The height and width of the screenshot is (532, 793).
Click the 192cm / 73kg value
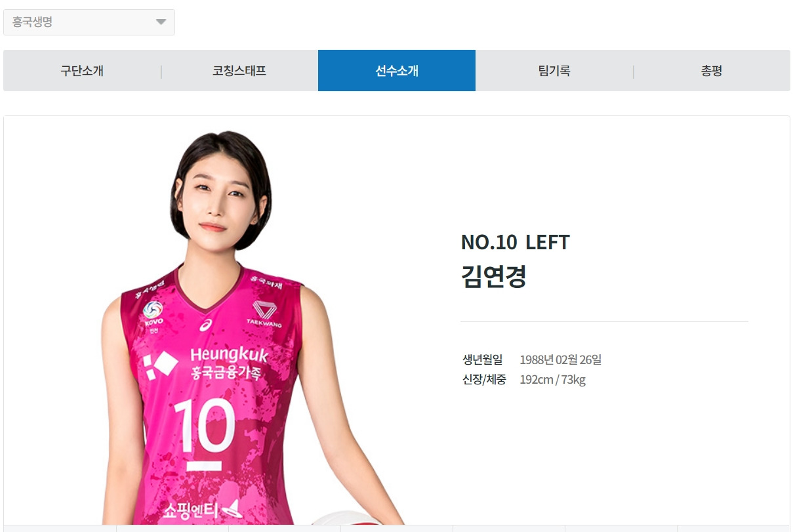pyautogui.click(x=552, y=380)
